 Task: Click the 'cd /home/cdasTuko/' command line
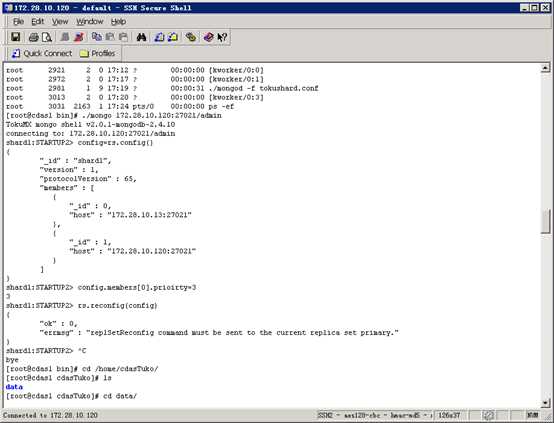coord(82,369)
